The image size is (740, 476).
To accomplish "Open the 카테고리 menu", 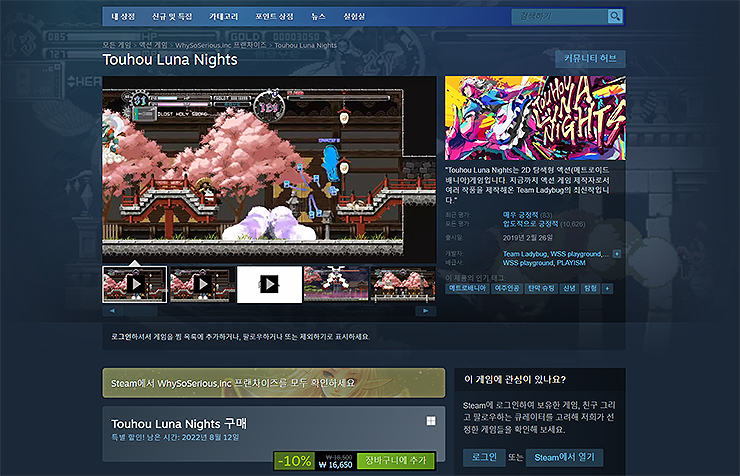I will pos(224,17).
